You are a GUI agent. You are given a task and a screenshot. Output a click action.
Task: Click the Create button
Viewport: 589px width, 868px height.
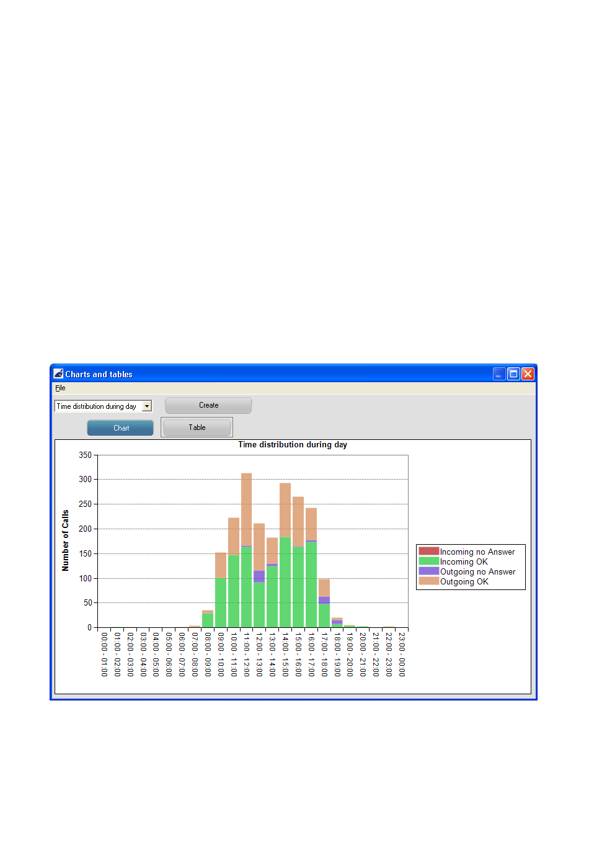click(208, 405)
